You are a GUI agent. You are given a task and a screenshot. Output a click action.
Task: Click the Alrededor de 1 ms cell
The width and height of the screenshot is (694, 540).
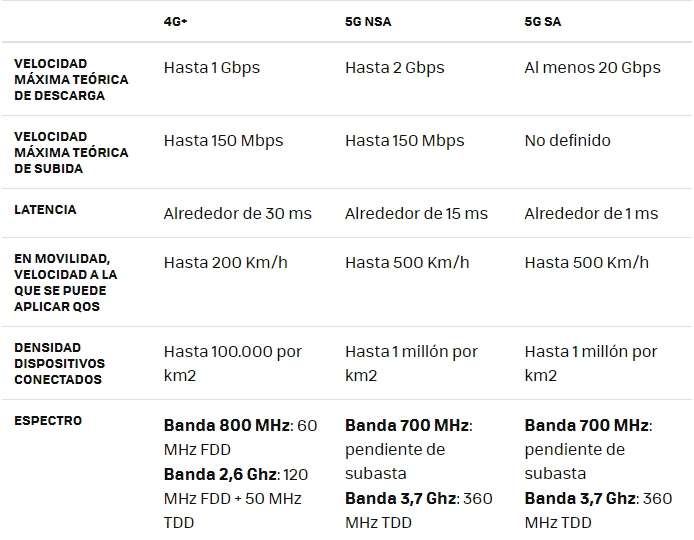[591, 214]
